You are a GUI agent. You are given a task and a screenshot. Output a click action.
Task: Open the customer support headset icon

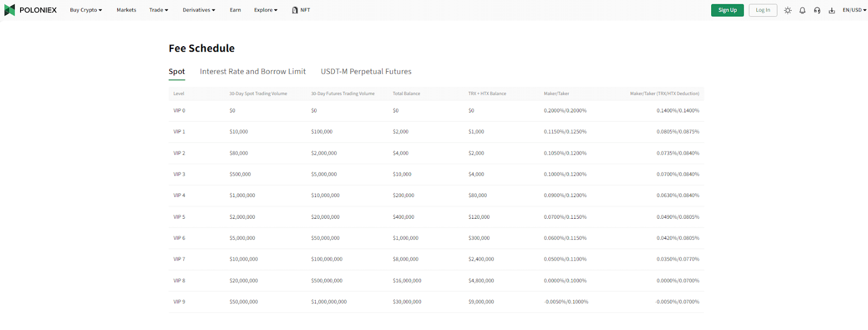(x=817, y=10)
